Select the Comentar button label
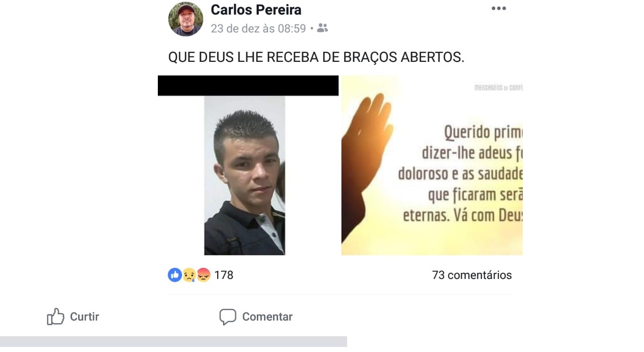This screenshot has height=352, width=644. [267, 316]
